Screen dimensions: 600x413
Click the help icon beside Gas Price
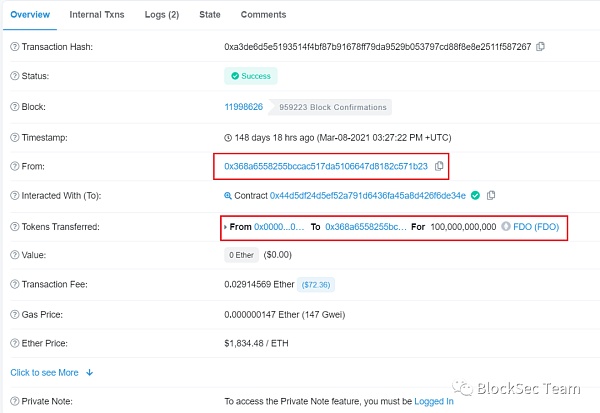pos(14,313)
